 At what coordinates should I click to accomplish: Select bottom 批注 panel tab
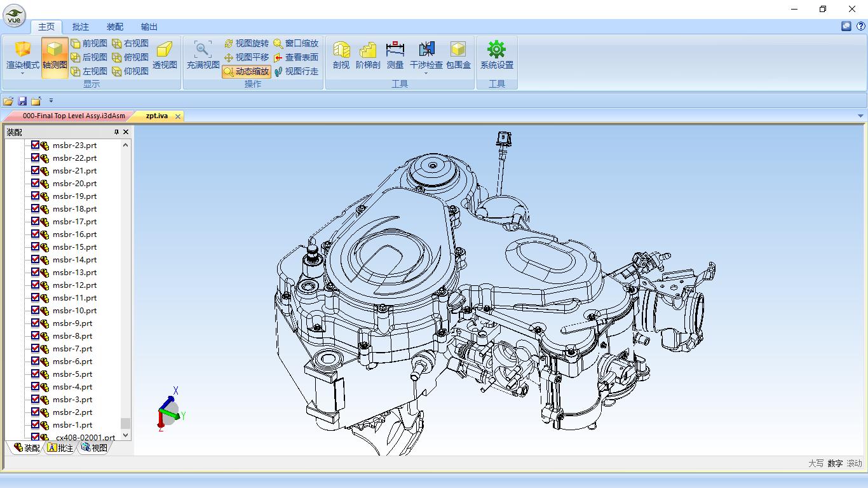click(60, 448)
